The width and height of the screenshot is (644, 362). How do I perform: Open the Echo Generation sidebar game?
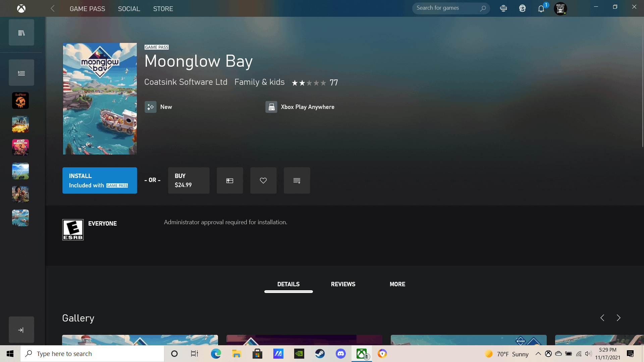pyautogui.click(x=20, y=147)
